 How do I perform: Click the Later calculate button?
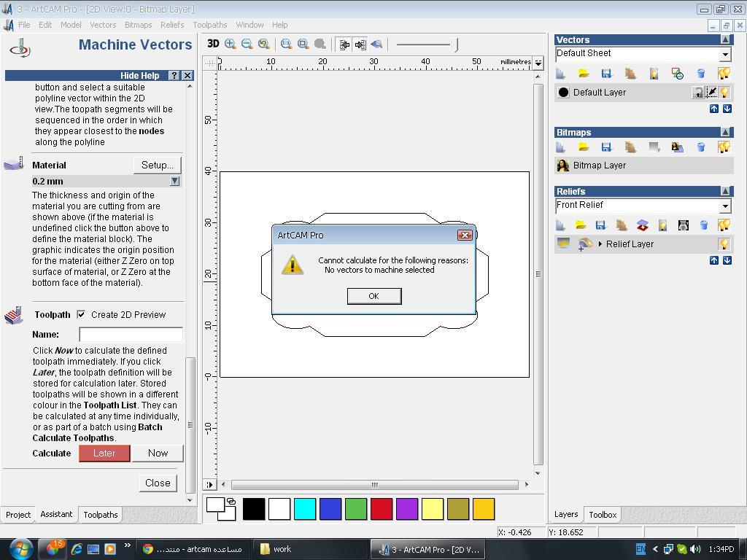104,454
